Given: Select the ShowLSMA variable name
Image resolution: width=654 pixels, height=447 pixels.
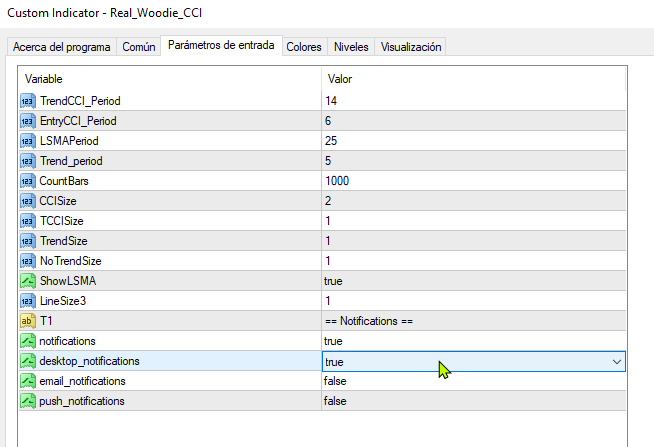Looking at the screenshot, I should [68, 281].
